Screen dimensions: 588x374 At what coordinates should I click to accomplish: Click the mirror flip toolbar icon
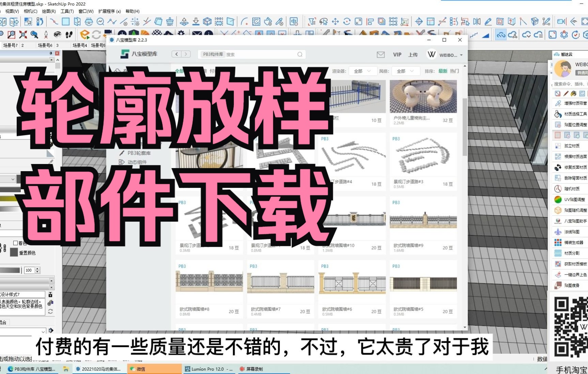point(477,22)
